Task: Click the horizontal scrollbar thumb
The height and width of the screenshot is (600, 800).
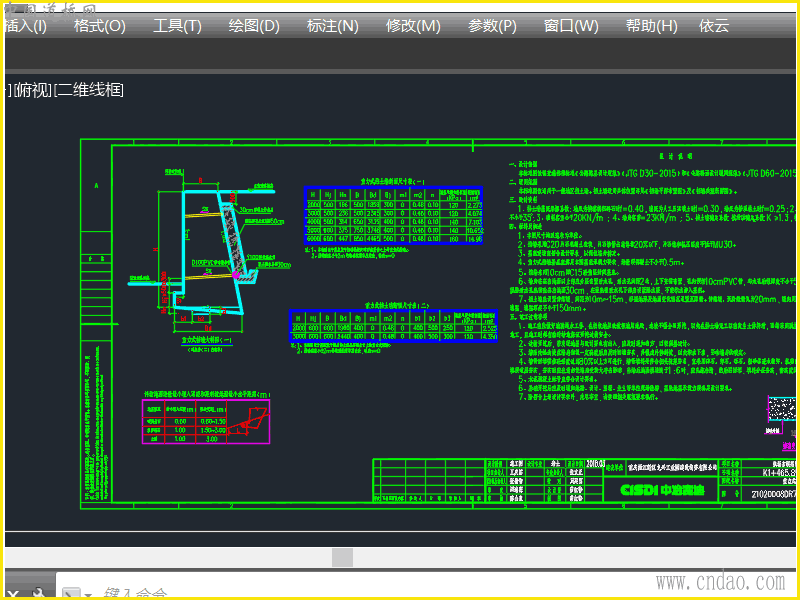Action: point(342,557)
